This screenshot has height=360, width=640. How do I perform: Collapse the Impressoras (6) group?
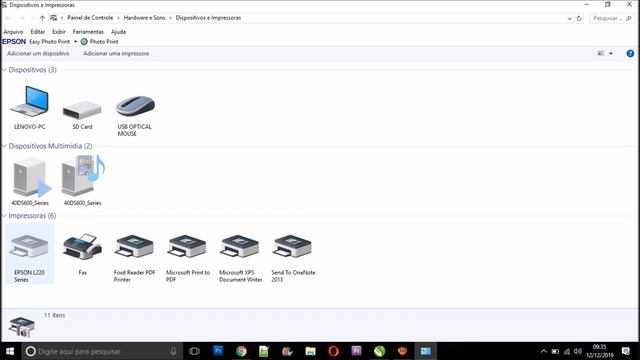4,216
